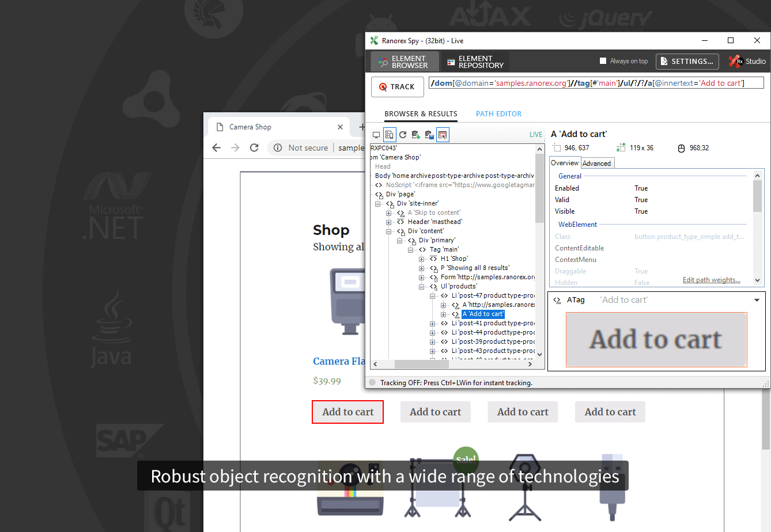This screenshot has width=771, height=532.
Task: Expand the A 'Skip to content' node
Action: tap(389, 212)
